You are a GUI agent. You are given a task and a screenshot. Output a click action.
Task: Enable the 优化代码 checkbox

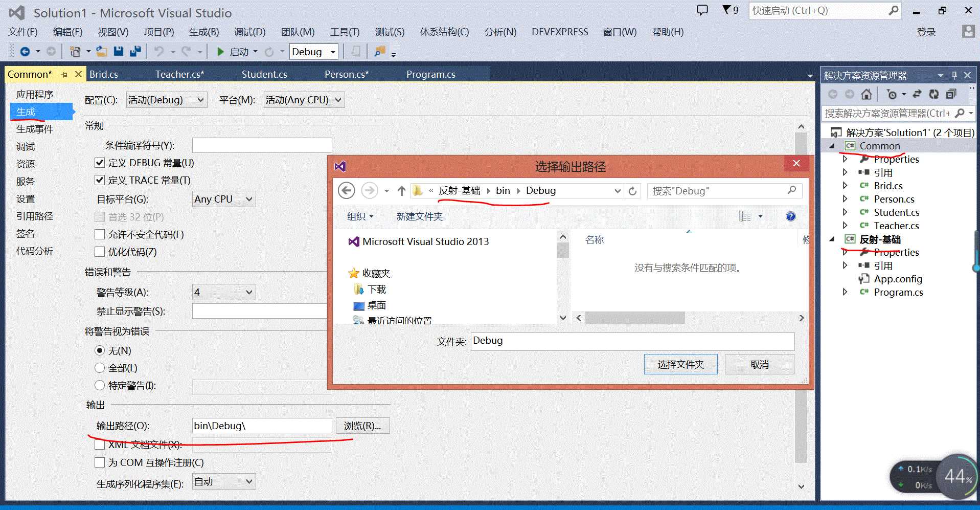(x=100, y=252)
